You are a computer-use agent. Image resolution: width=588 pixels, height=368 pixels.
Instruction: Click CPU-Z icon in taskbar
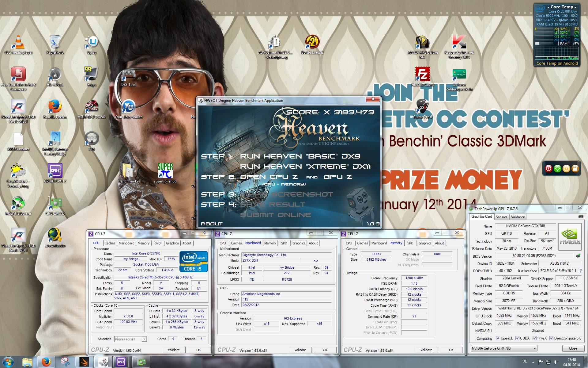[121, 362]
